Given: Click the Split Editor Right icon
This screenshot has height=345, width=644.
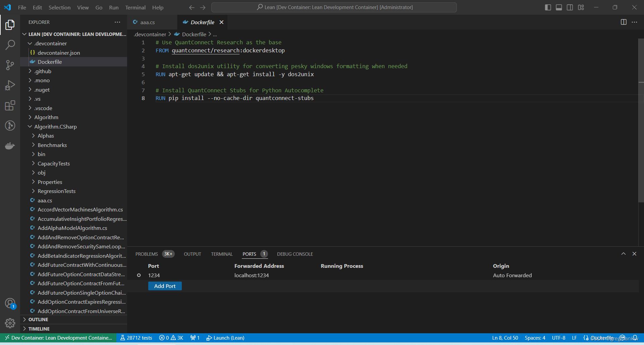Looking at the screenshot, I should (624, 22).
